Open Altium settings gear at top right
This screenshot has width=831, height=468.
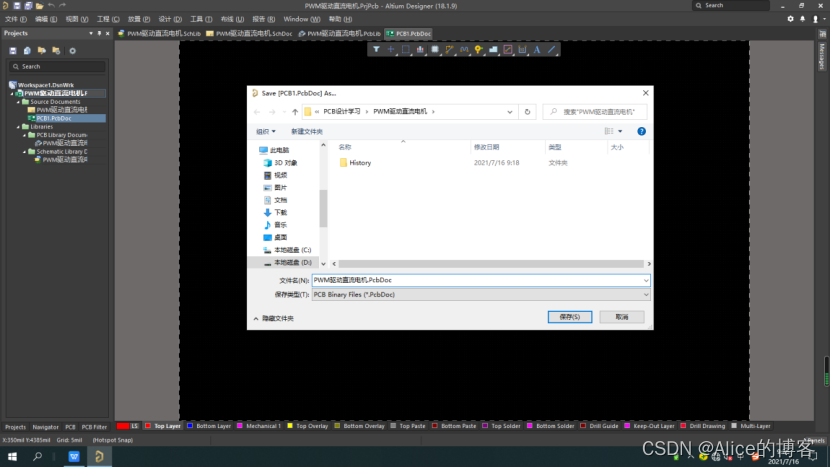790,19
